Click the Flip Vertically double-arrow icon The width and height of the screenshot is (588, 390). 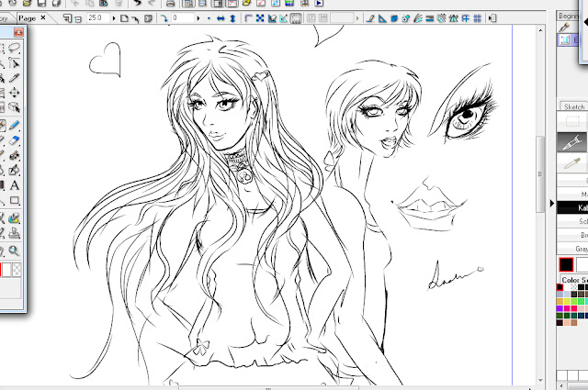point(232,18)
